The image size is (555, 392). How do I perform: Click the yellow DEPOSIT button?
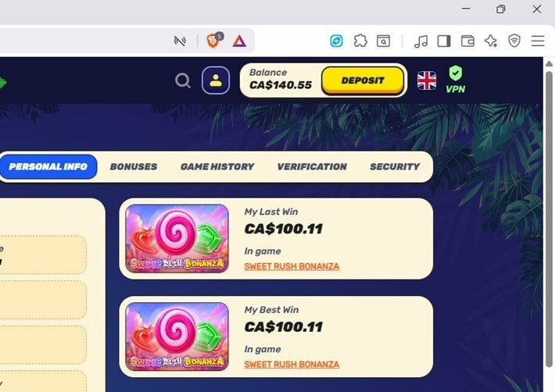[x=363, y=80]
